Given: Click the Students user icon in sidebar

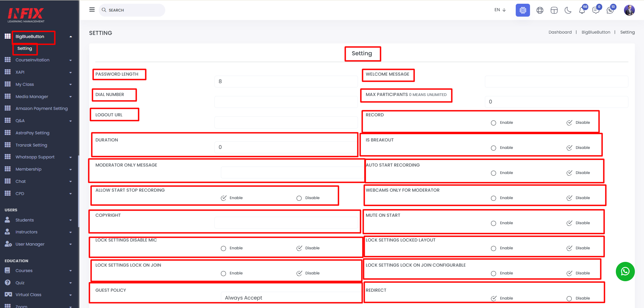Looking at the screenshot, I should pos(7,220).
